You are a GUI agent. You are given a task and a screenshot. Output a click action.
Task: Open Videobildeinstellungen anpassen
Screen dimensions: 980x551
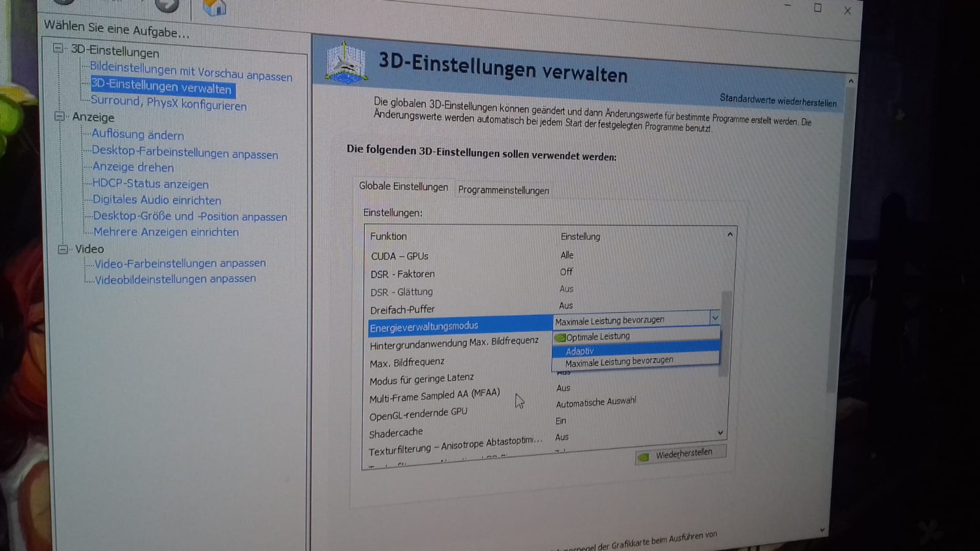click(x=175, y=279)
